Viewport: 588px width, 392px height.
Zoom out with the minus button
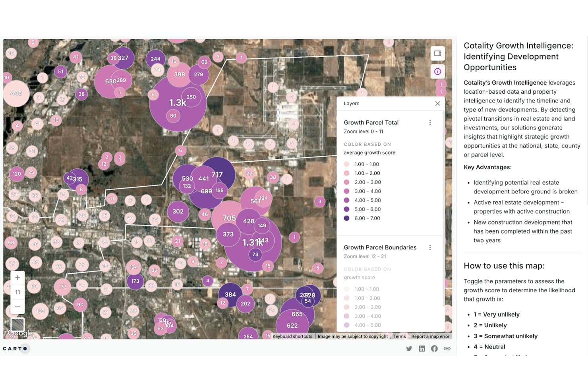click(17, 307)
